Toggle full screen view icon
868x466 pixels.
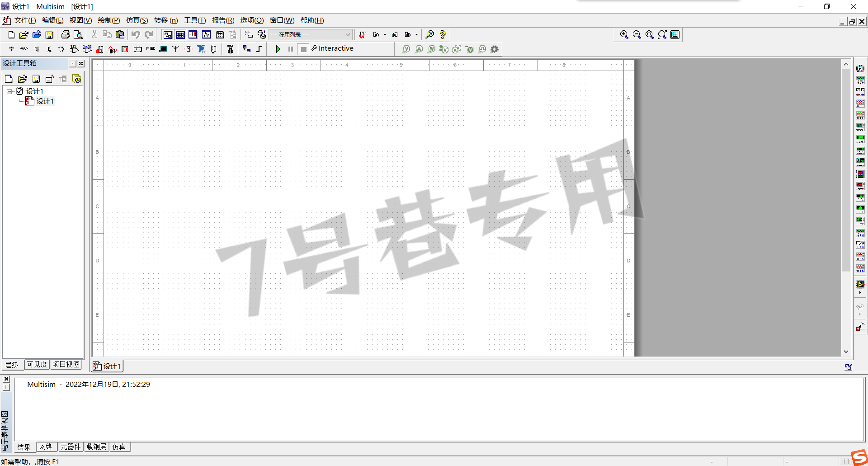675,35
